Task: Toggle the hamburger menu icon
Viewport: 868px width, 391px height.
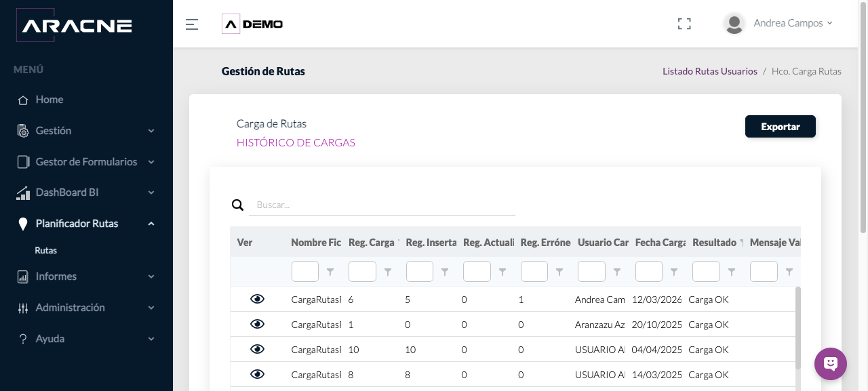Action: (x=192, y=24)
